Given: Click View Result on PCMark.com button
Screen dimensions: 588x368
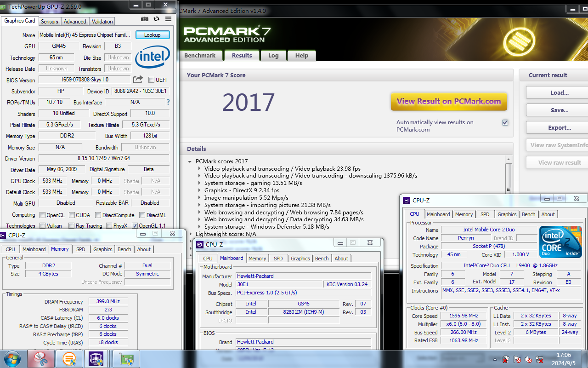Looking at the screenshot, I should tap(449, 102).
